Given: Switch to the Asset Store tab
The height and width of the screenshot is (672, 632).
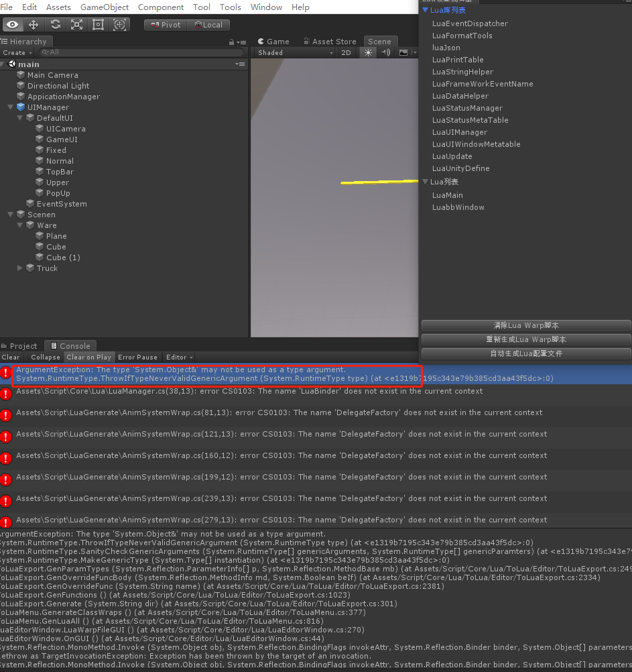Looking at the screenshot, I should [x=330, y=42].
